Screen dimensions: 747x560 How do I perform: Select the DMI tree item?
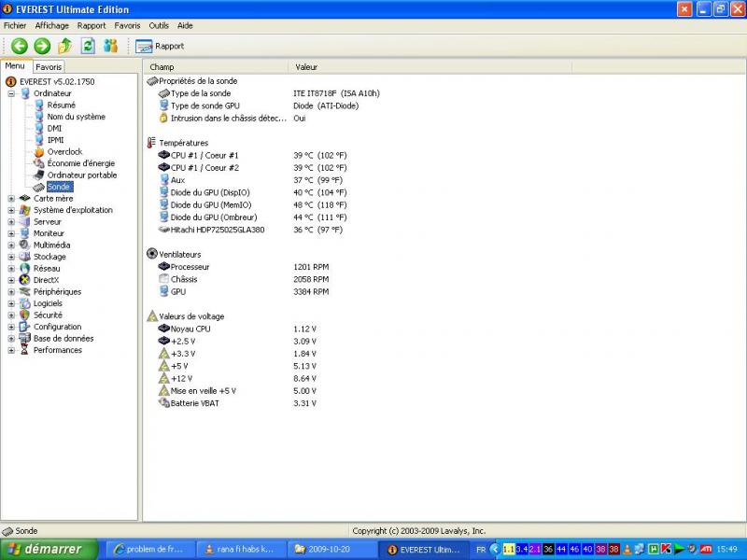click(x=54, y=129)
